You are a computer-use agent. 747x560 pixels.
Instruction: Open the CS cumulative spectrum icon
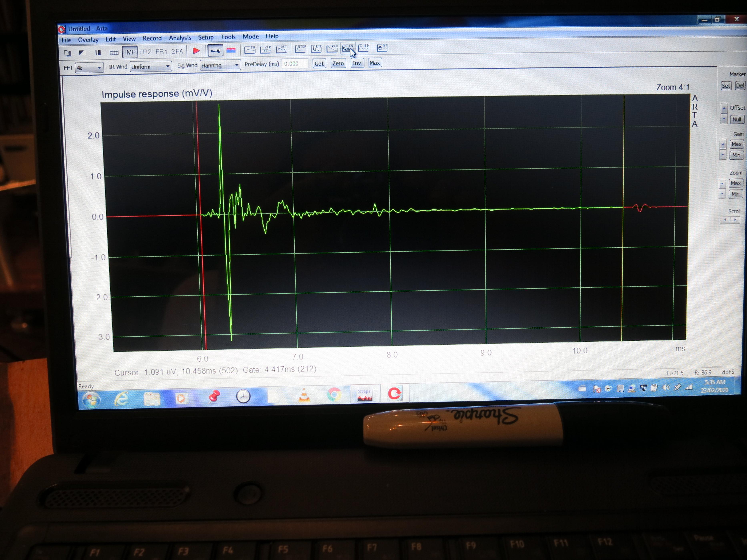[x=348, y=48]
